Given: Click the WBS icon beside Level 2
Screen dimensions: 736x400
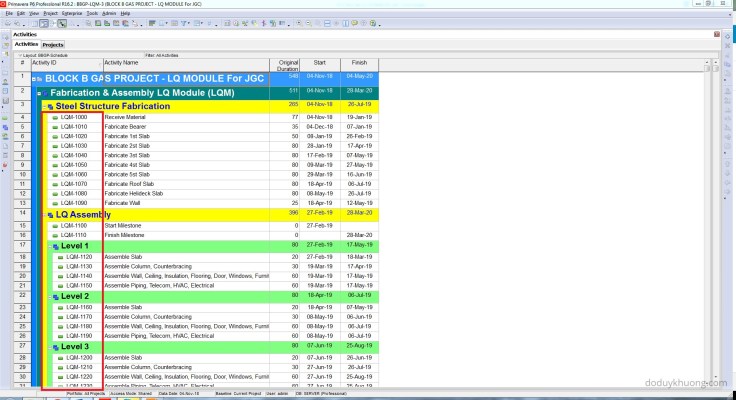Looking at the screenshot, I should (x=56, y=297).
